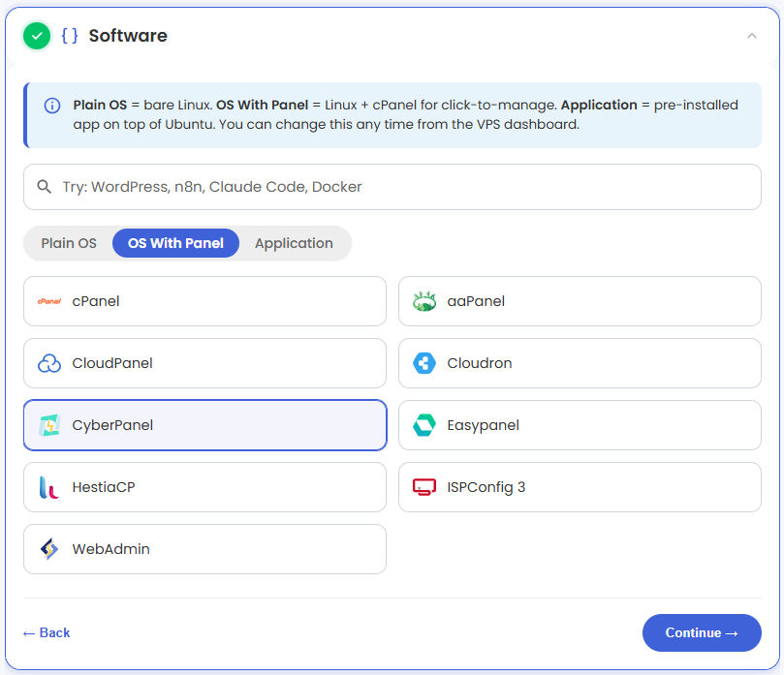Pick the CloudPanel option card
Viewport: 784px width, 675px height.
pos(205,363)
